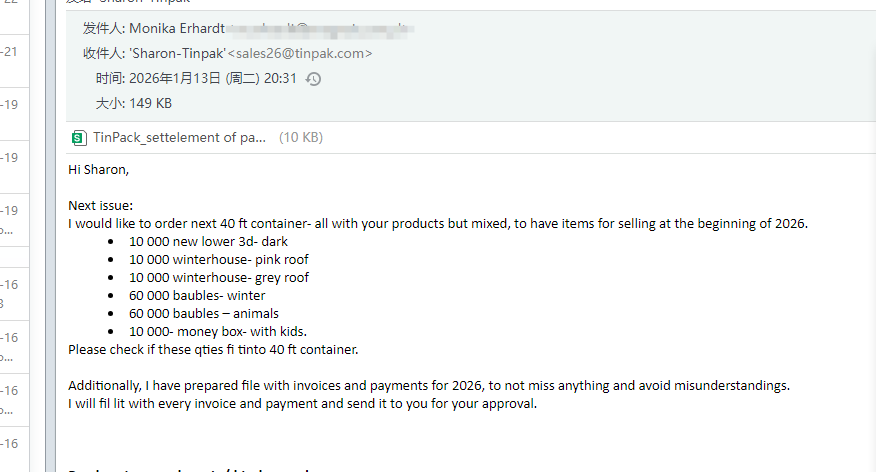Click the sales26@tinpak.com email address
Screen dimensions: 876x472
(300, 54)
